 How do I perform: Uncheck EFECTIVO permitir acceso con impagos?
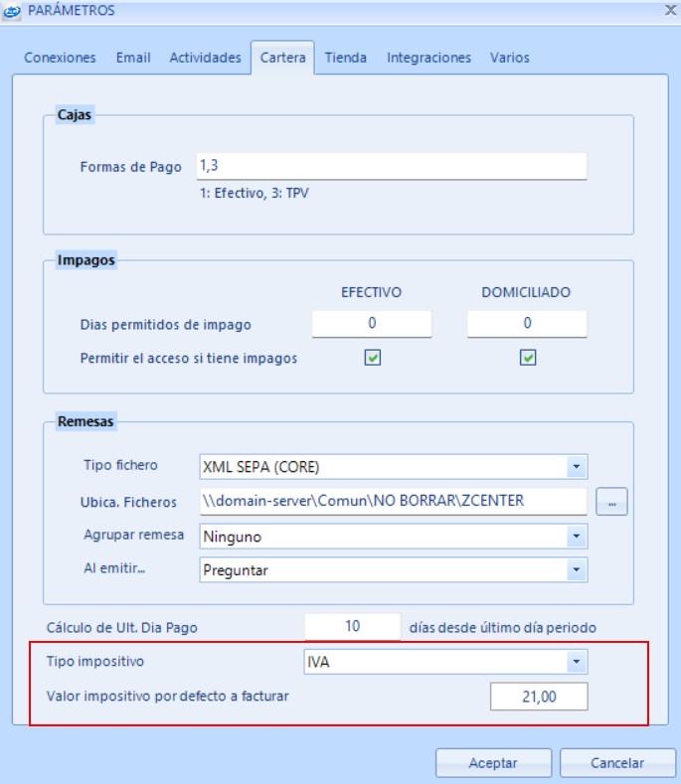(373, 359)
